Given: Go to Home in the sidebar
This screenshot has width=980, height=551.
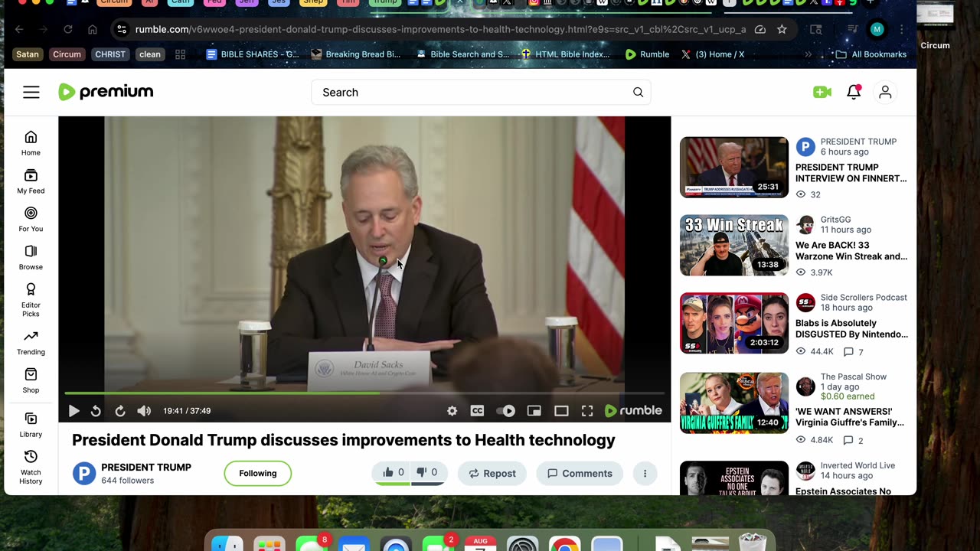Looking at the screenshot, I should 31,143.
